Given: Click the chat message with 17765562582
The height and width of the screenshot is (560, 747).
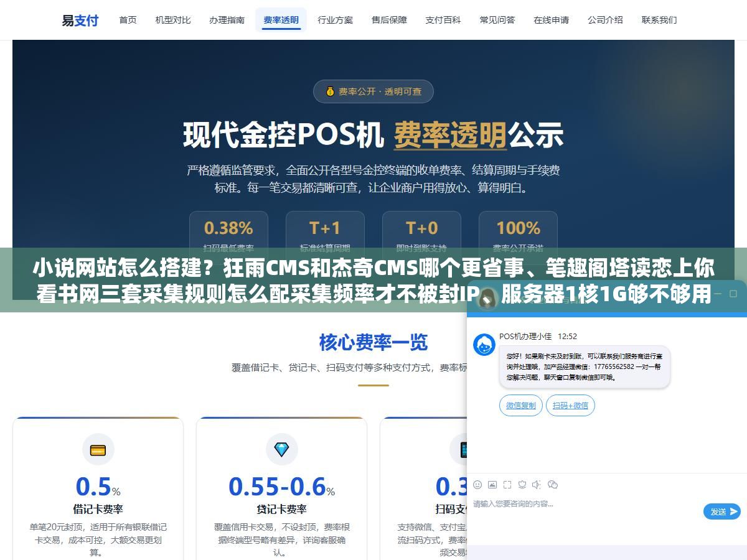Looking at the screenshot, I should click(585, 367).
